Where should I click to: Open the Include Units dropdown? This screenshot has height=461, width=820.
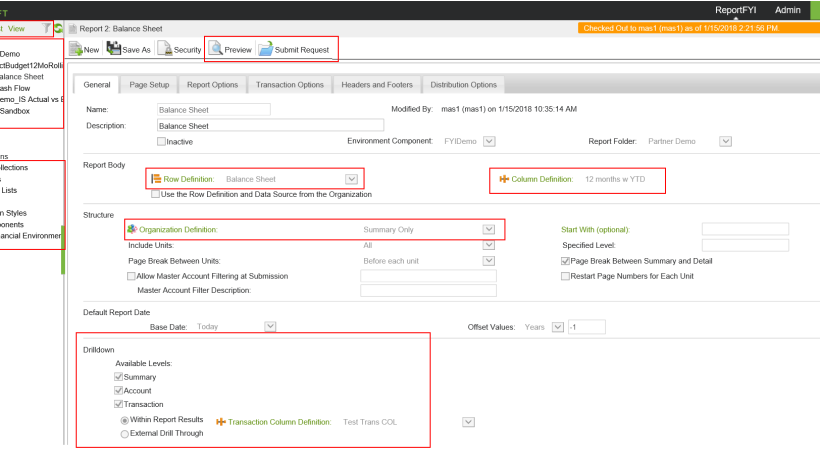pos(488,245)
